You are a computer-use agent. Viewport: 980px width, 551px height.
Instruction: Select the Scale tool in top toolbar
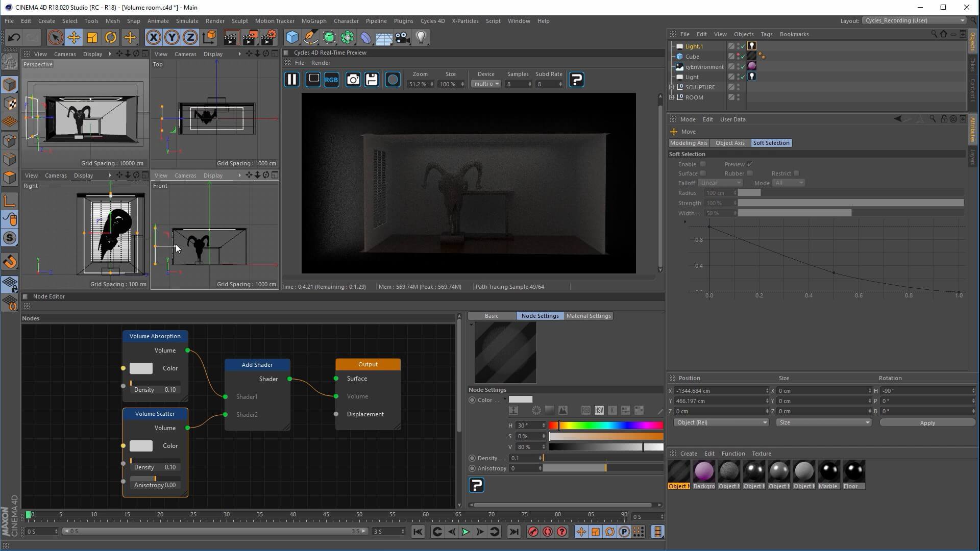click(x=92, y=37)
